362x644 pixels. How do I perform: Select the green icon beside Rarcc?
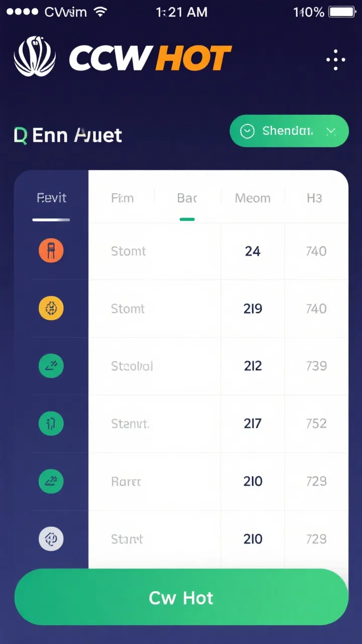coord(51,481)
